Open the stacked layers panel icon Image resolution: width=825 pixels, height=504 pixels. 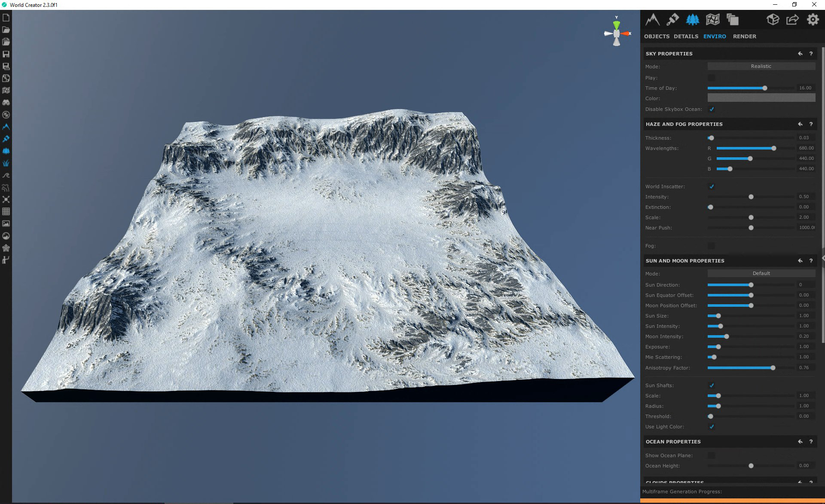tap(732, 19)
